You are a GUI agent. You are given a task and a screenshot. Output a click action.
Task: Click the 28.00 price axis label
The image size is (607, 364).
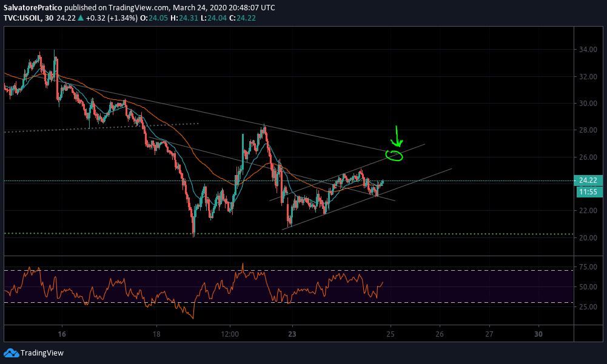[x=588, y=130]
